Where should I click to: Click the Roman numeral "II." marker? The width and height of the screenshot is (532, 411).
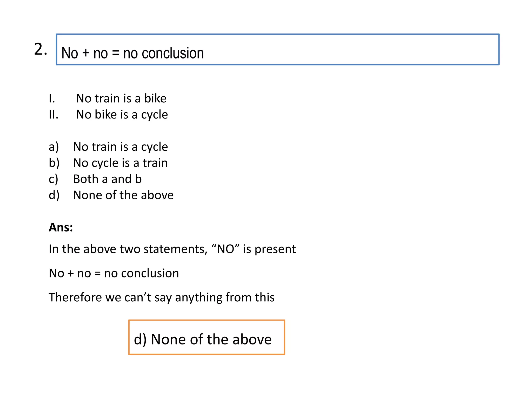pyautogui.click(x=54, y=115)
